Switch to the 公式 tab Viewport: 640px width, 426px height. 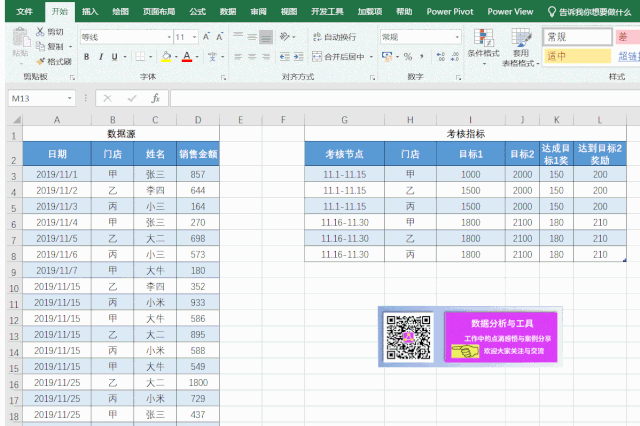(x=197, y=12)
